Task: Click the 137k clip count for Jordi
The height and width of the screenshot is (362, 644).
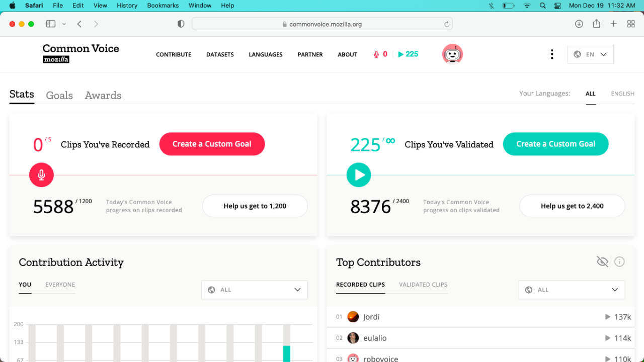Action: [x=622, y=317]
